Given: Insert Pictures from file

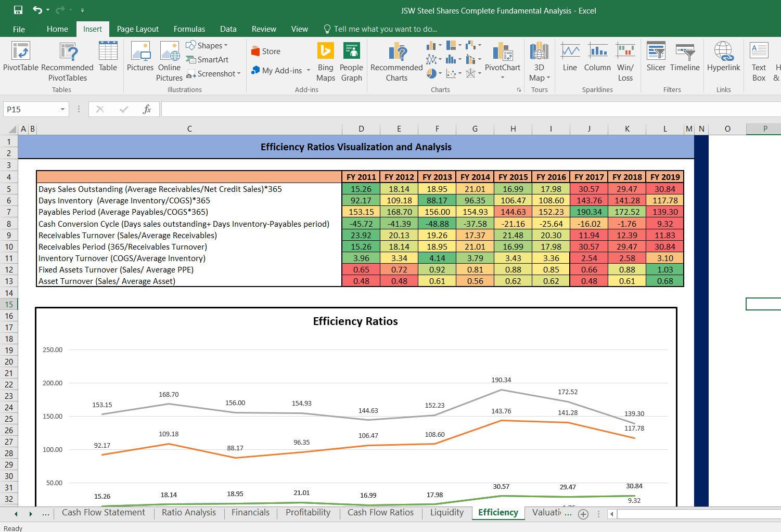Looking at the screenshot, I should coord(140,57).
